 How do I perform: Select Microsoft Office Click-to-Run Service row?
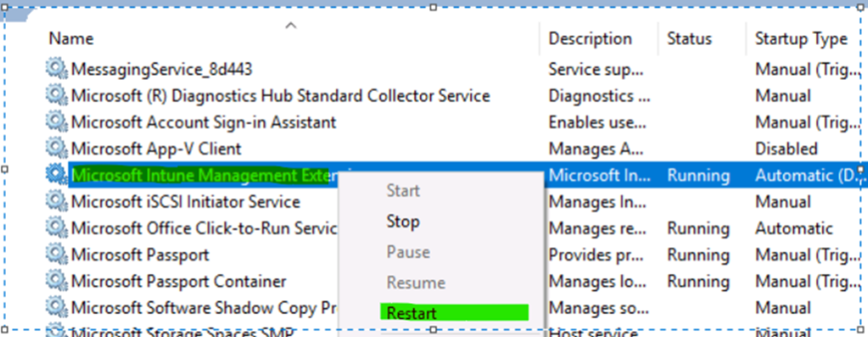click(x=204, y=228)
